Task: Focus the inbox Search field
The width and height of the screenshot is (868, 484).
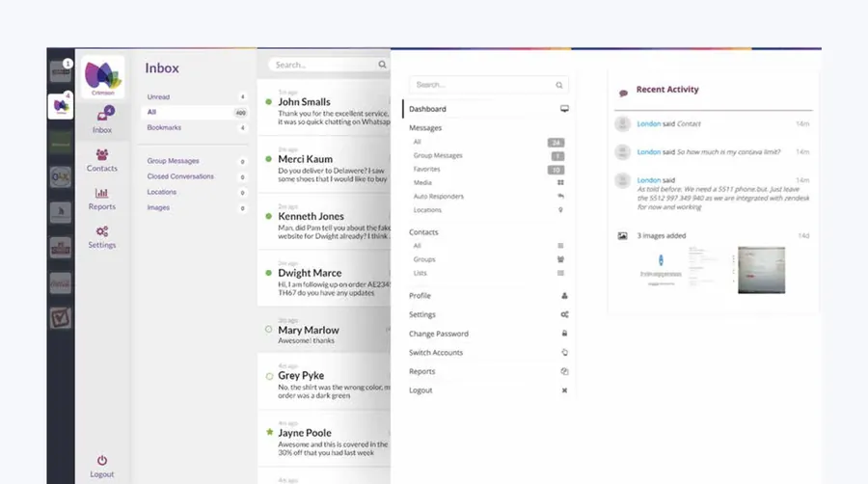Action: (328, 65)
